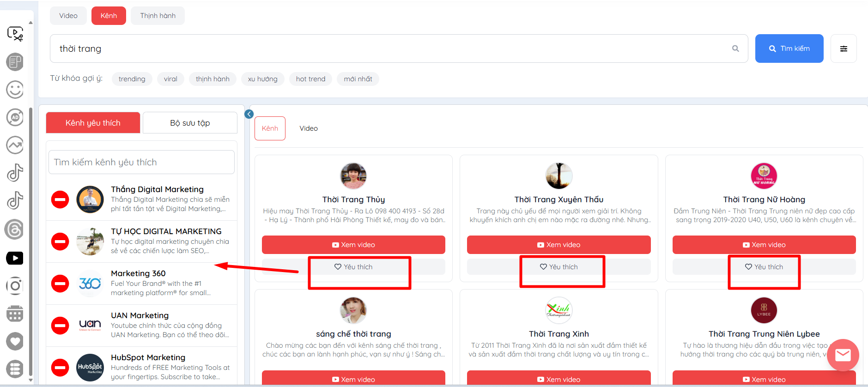Click the trending chart sidebar icon
Image resolution: width=868 pixels, height=387 pixels.
click(x=15, y=145)
